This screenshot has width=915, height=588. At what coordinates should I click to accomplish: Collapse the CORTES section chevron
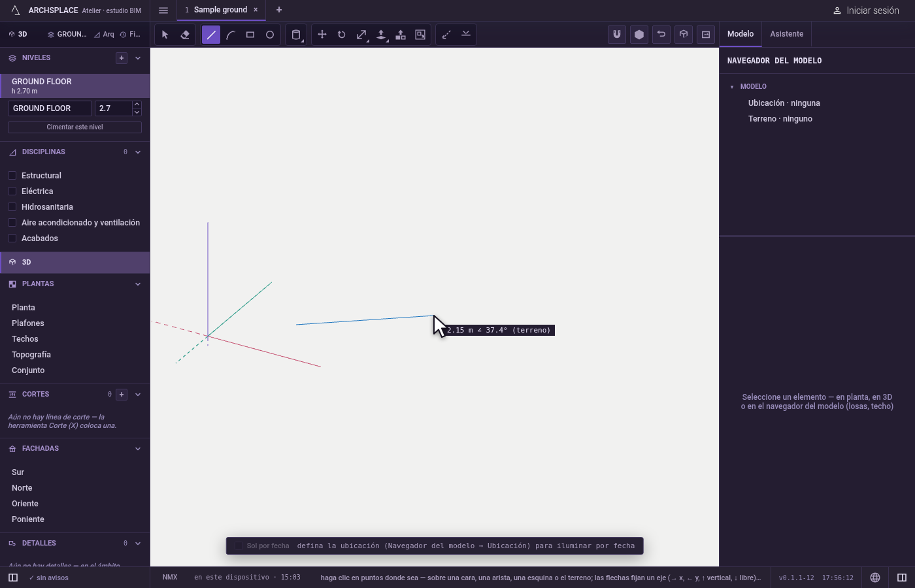point(138,395)
